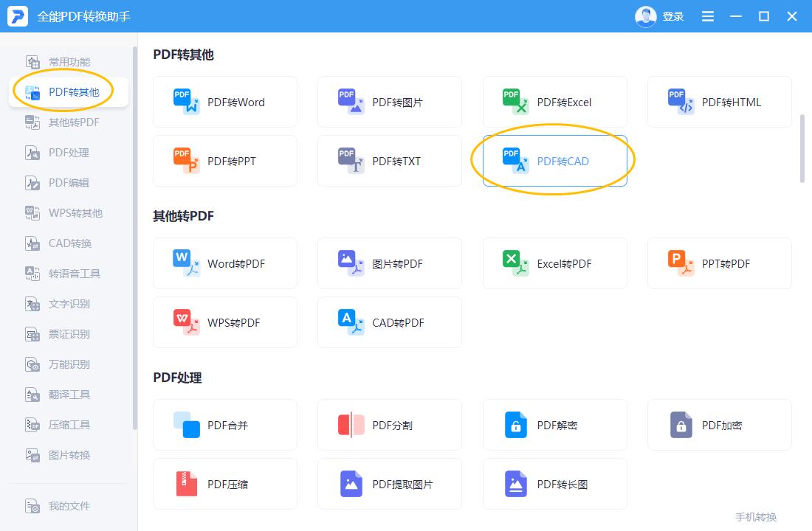This screenshot has height=531, width=812.
Task: Open the hamburger menu in title bar
Action: (x=707, y=16)
